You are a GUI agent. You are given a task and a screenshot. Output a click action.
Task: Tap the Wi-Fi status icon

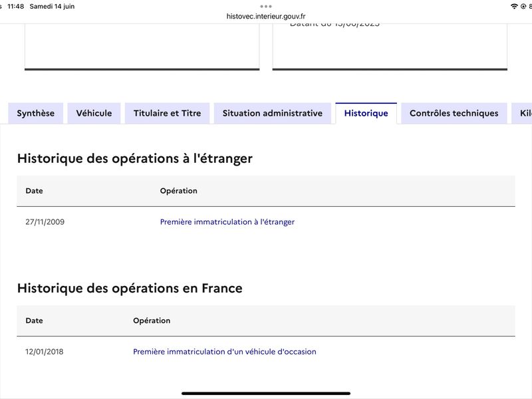[514, 7]
